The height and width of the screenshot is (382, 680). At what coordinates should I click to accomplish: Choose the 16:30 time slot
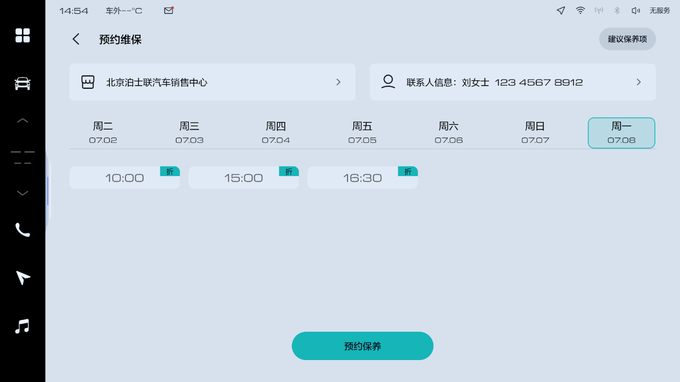click(x=363, y=177)
